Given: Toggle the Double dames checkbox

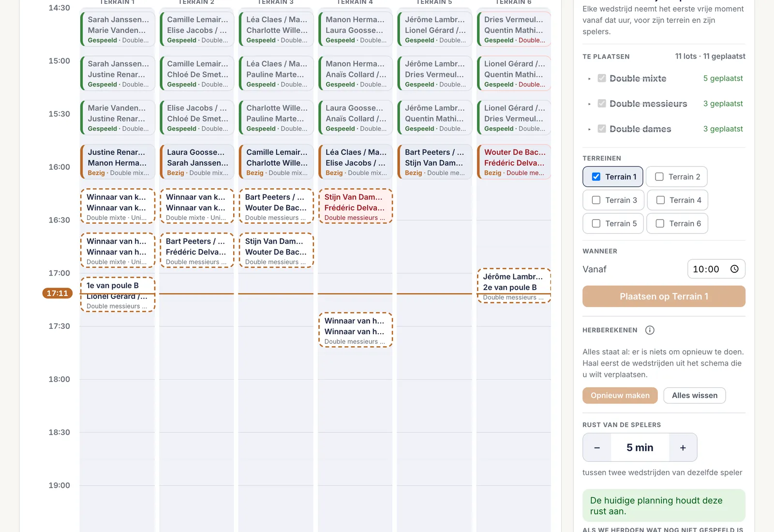Looking at the screenshot, I should (x=602, y=129).
